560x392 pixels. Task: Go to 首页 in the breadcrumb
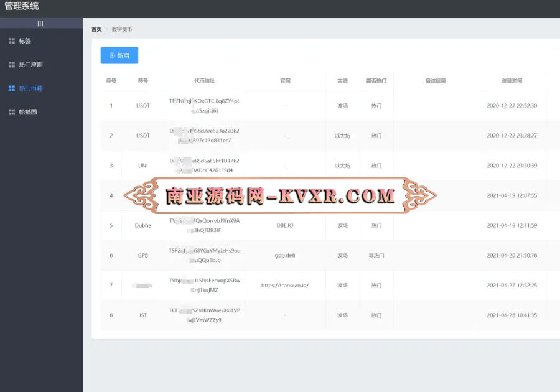pyautogui.click(x=96, y=29)
